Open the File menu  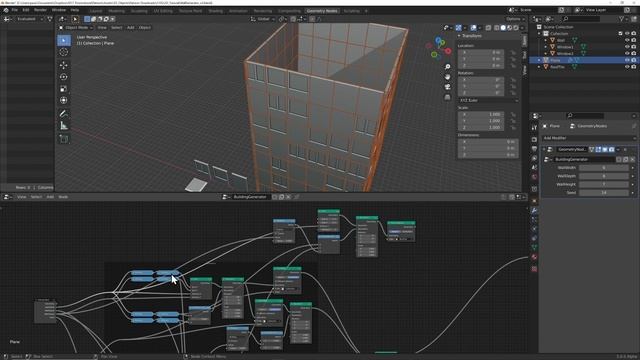click(15, 10)
